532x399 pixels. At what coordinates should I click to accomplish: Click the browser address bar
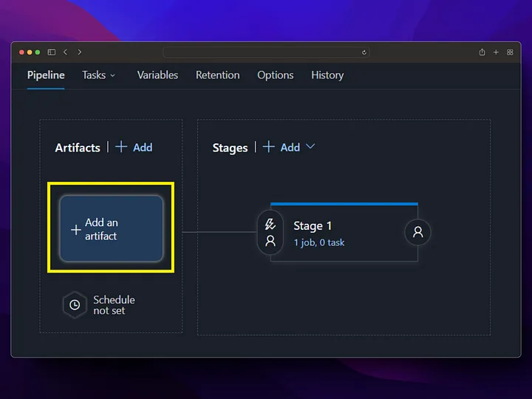(266, 52)
